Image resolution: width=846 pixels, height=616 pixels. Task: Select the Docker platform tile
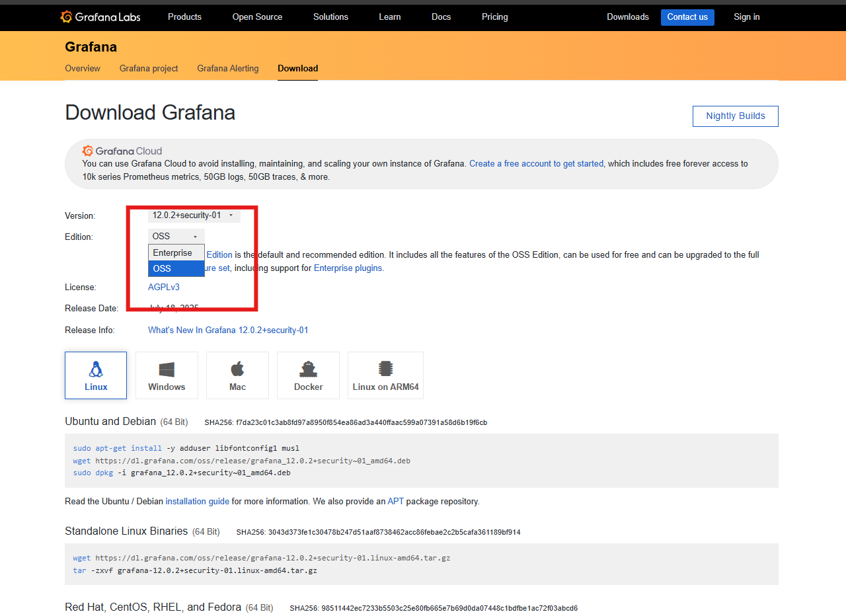tap(308, 375)
